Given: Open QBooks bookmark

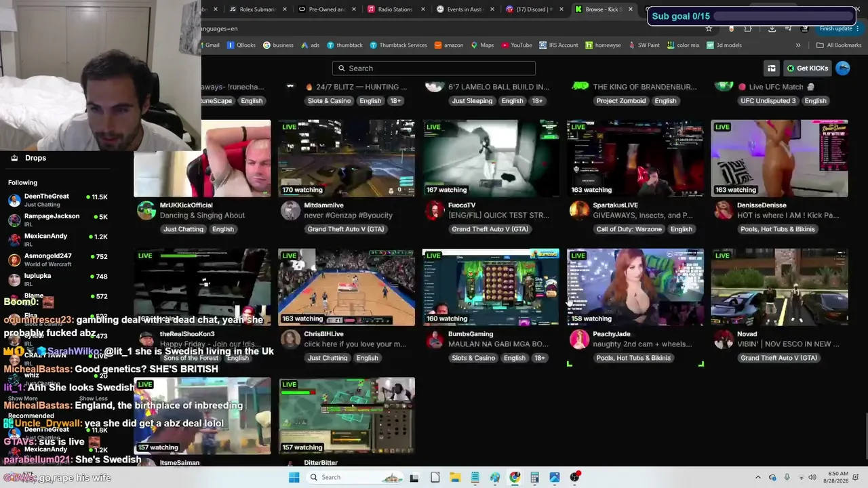Looking at the screenshot, I should click(x=241, y=45).
